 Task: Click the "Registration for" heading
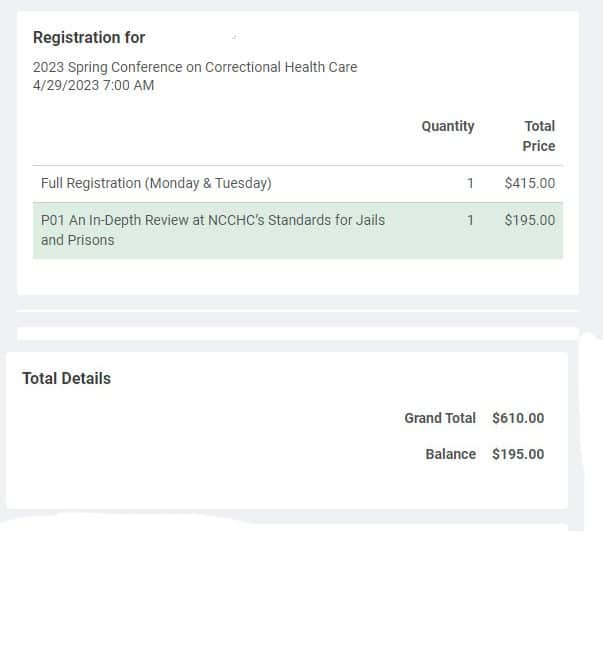click(x=89, y=38)
